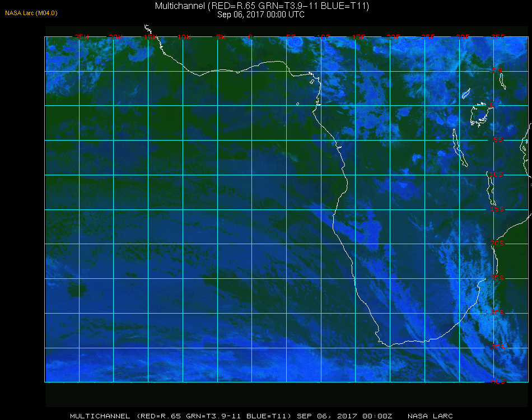Click the 5E longitude label
The height and width of the screenshot is (420, 532).
[291, 37]
